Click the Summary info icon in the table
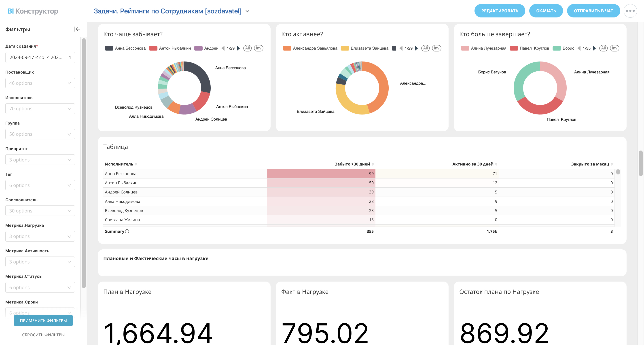644x348 pixels. tap(127, 231)
